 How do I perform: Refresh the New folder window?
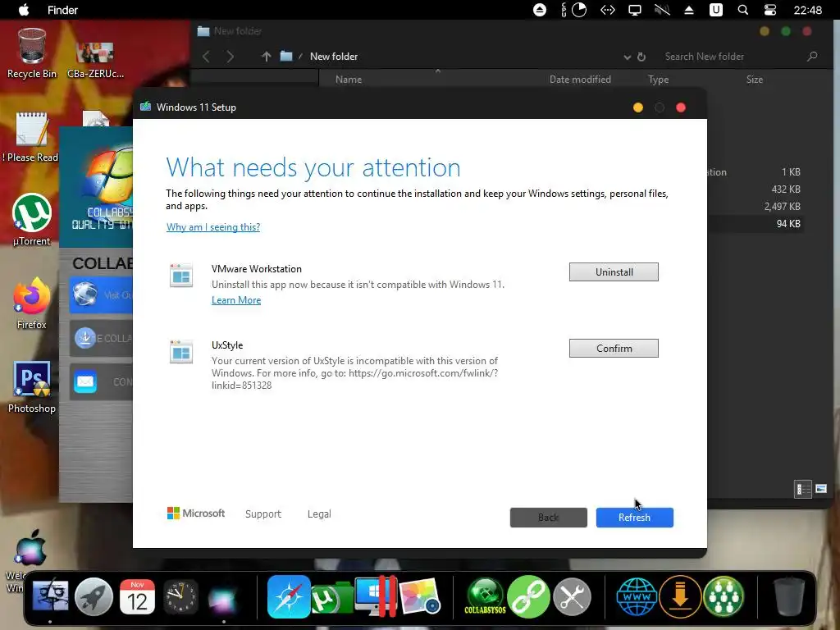pos(641,57)
